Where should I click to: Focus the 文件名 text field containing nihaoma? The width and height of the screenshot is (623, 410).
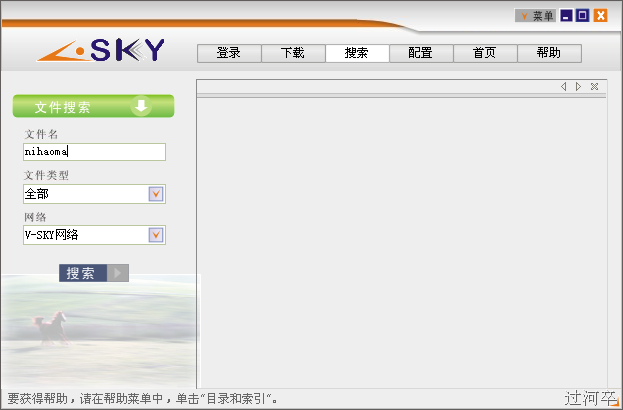click(94, 152)
